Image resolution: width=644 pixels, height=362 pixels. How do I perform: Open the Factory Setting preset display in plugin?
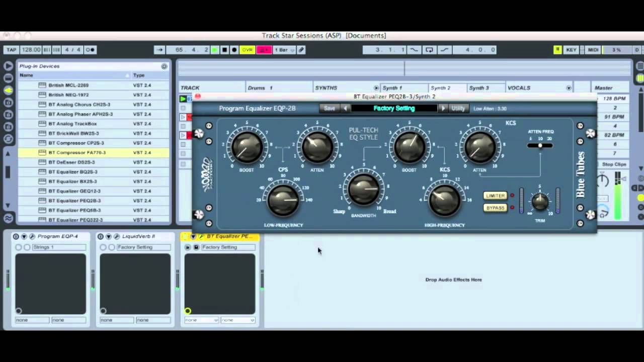click(x=394, y=108)
